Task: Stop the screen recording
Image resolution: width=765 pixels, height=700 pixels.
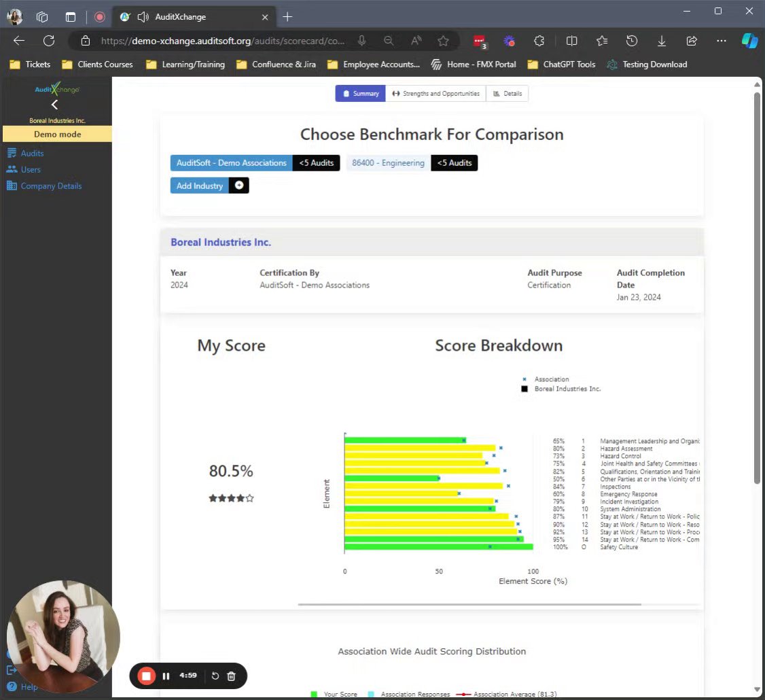Action: 146,676
